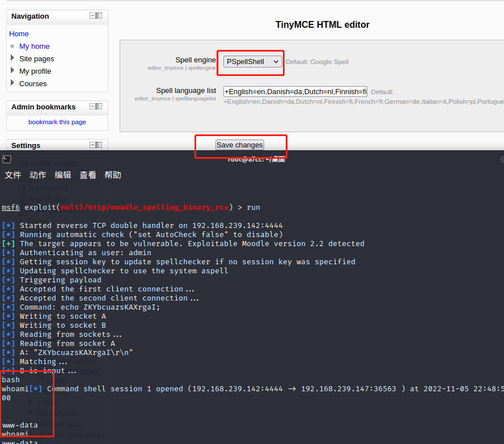
Task: Click the Admin bookmarks block title
Action: pyautogui.click(x=44, y=107)
